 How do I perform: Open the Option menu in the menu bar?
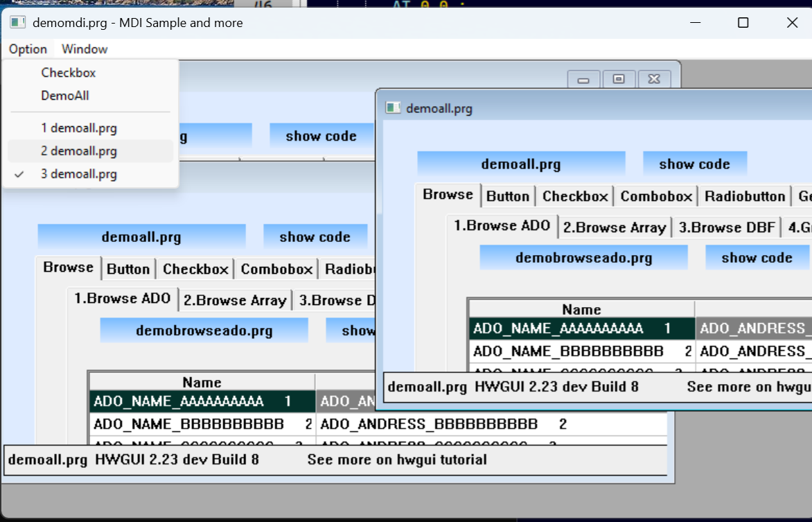(x=28, y=49)
